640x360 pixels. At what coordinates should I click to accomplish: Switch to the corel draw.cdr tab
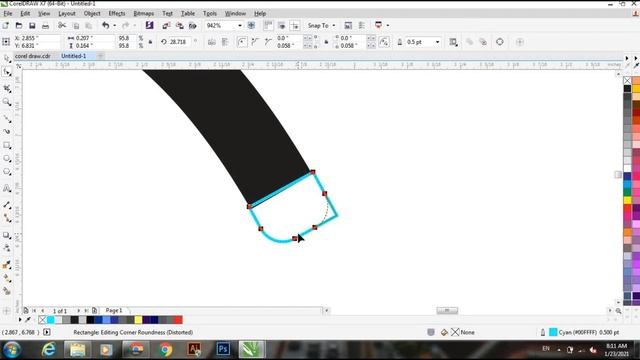33,56
